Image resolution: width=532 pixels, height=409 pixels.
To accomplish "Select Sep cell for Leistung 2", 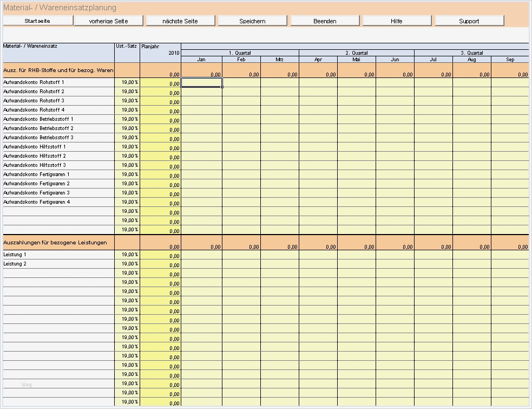I will tap(510, 264).
